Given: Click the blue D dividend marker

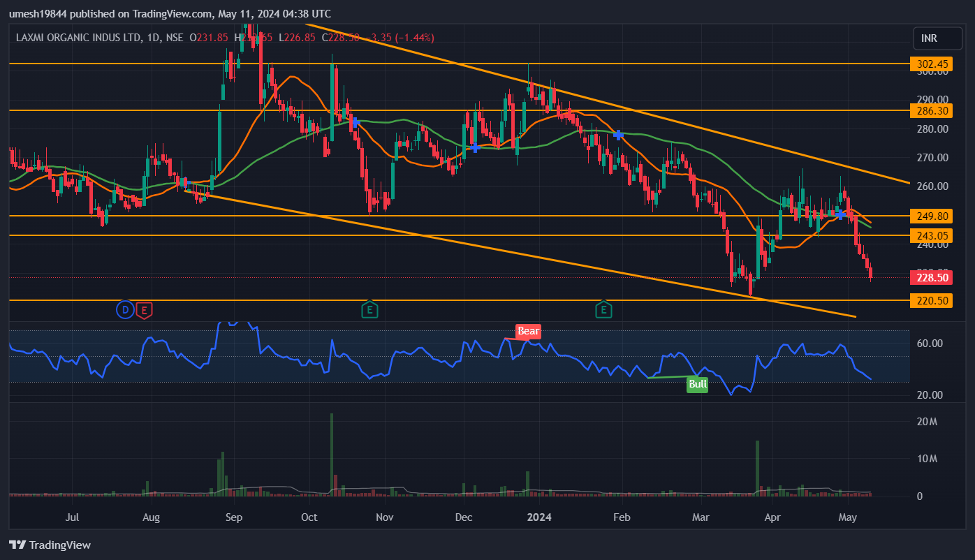Looking at the screenshot, I should pos(125,309).
